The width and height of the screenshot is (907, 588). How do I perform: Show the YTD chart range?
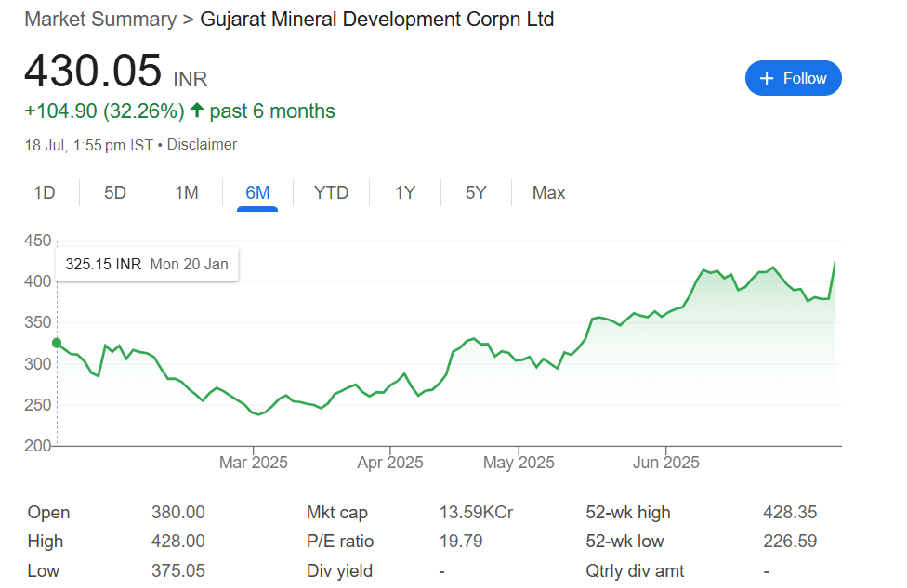(x=331, y=192)
